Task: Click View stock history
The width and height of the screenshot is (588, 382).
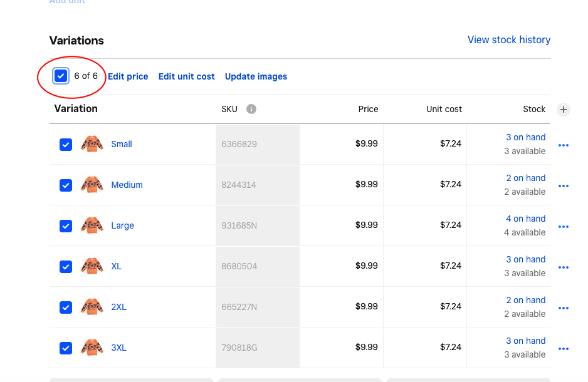Action: [x=508, y=39]
